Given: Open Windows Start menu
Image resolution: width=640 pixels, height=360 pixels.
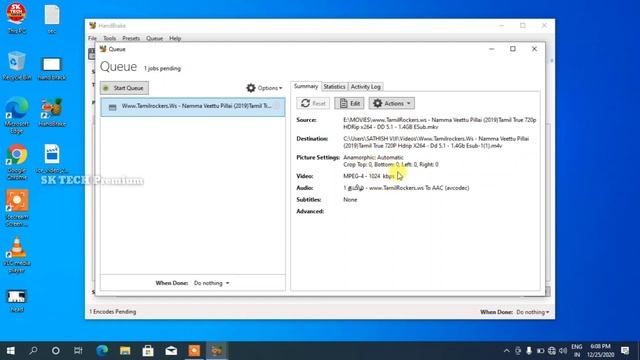Looking at the screenshot, I should 11,351.
